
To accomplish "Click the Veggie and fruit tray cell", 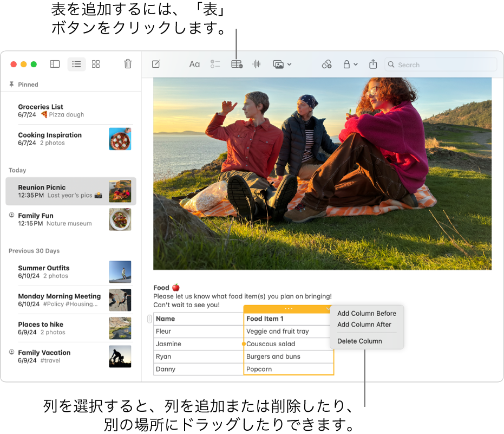I will pyautogui.click(x=289, y=332).
